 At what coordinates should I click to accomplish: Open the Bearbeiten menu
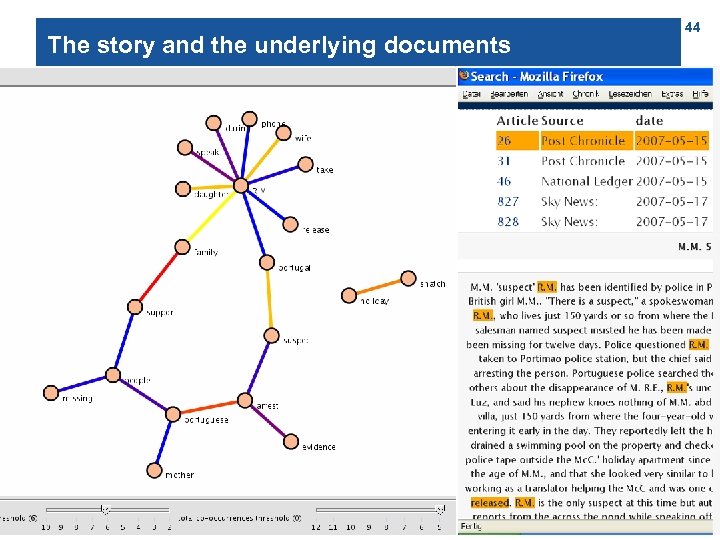(509, 94)
